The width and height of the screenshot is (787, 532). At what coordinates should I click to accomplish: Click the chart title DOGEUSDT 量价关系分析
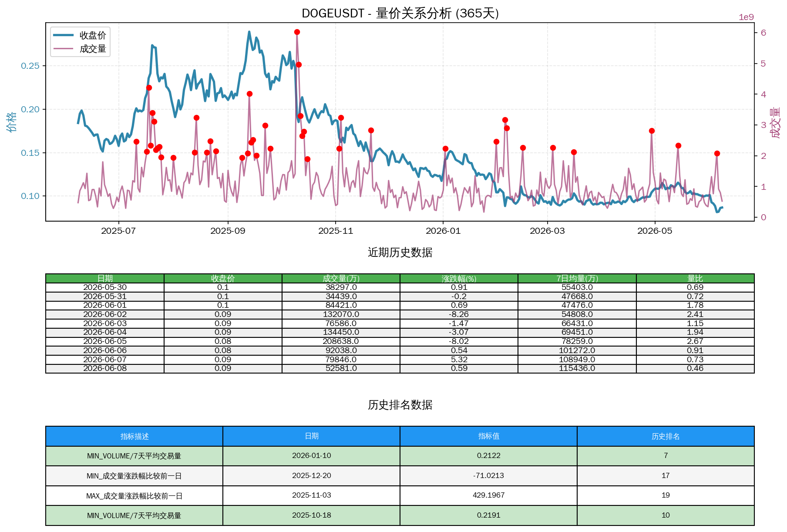(x=400, y=13)
